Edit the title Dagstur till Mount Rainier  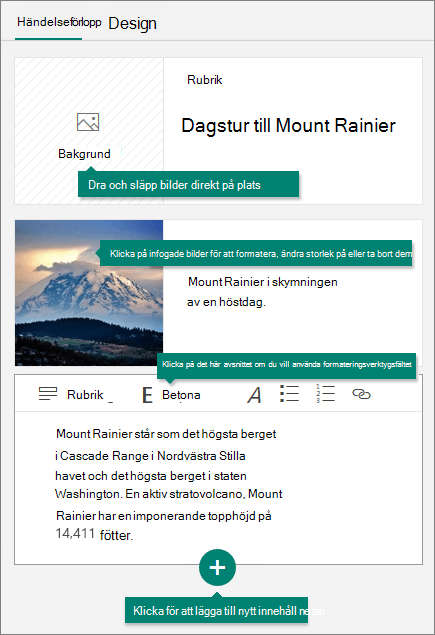pyautogui.click(x=288, y=126)
